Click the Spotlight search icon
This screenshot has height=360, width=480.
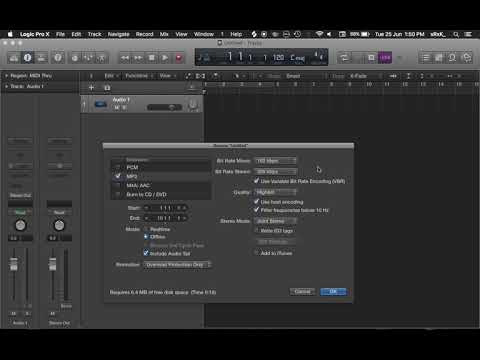point(456,34)
